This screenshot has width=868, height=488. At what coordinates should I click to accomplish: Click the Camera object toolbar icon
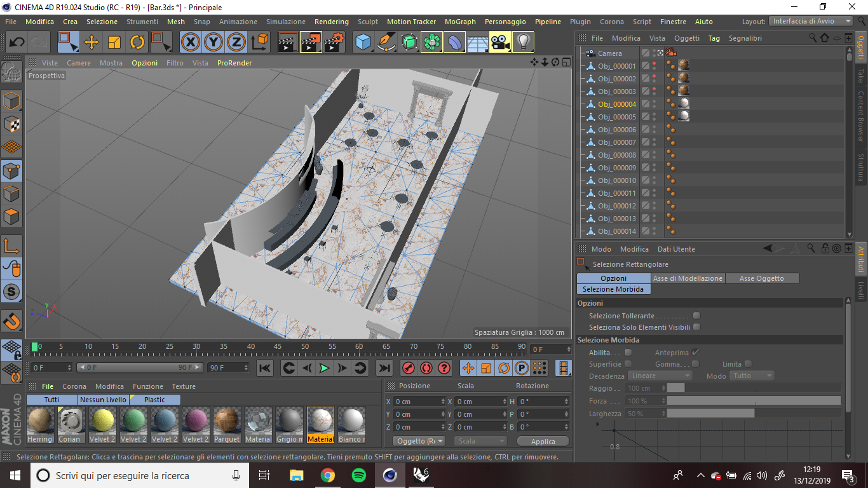point(501,43)
